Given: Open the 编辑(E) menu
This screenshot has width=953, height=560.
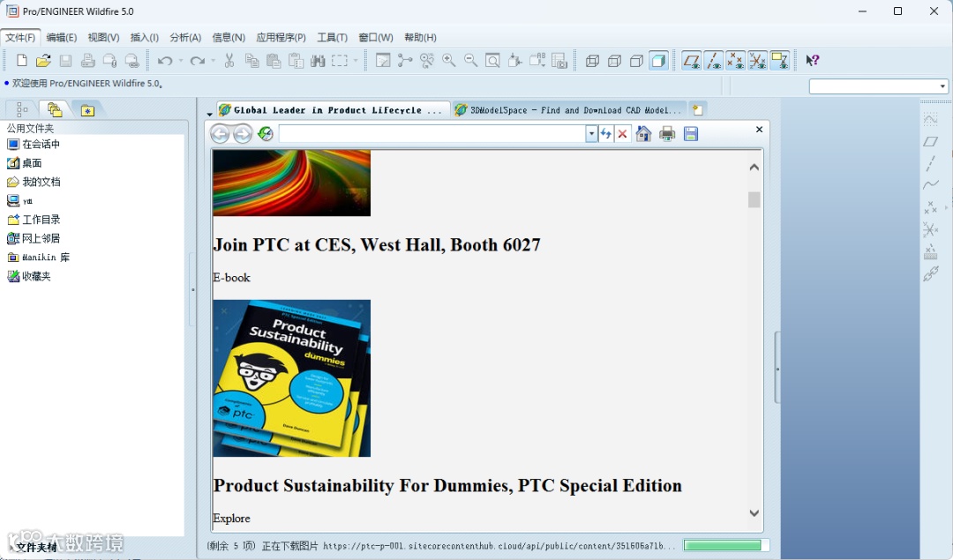Looking at the screenshot, I should click(x=62, y=37).
